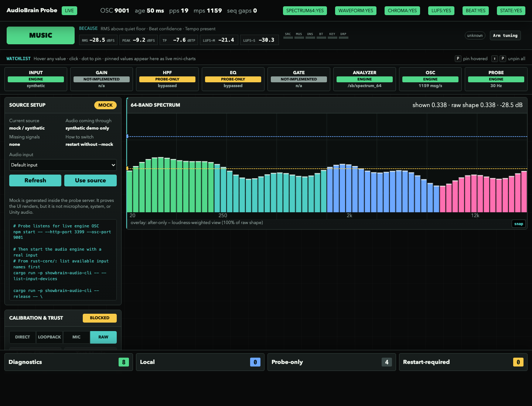Click the npm start command code block
The height and width of the screenshot is (406, 532).
[x=63, y=260]
